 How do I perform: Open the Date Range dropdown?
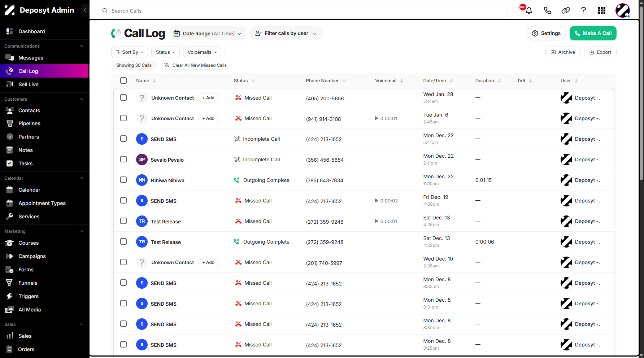click(208, 33)
